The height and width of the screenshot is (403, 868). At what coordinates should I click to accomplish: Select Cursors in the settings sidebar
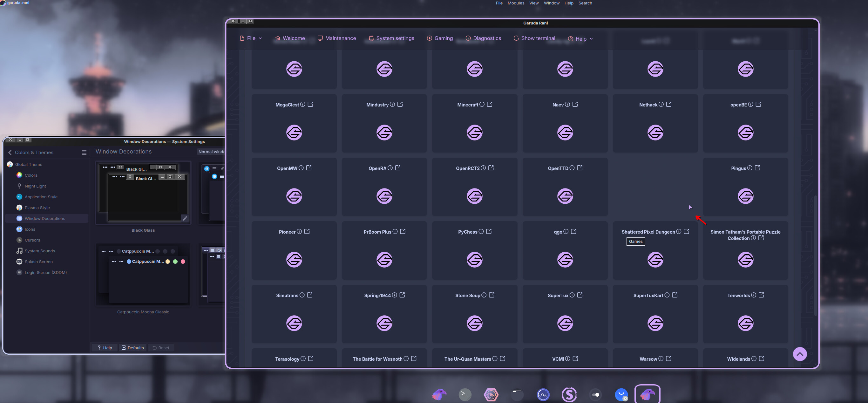tap(46, 240)
